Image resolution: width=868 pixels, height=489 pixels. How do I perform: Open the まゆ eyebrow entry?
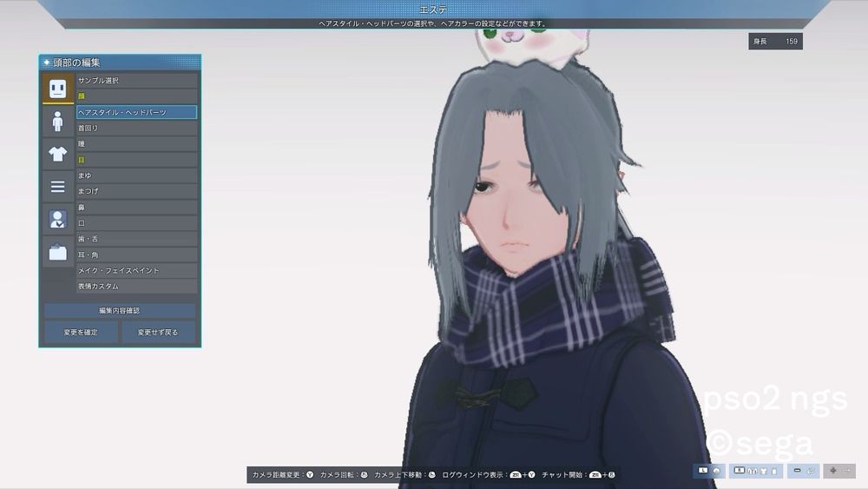136,175
